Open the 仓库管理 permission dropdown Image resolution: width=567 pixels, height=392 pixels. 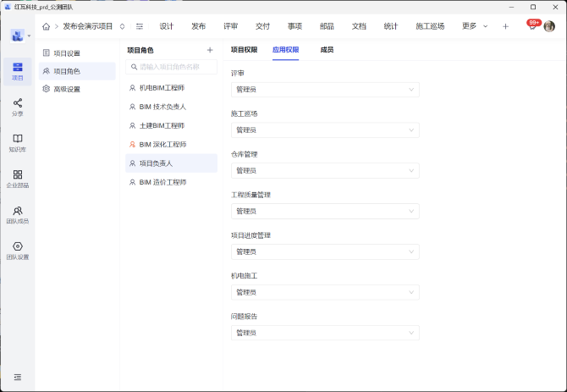[x=325, y=170]
